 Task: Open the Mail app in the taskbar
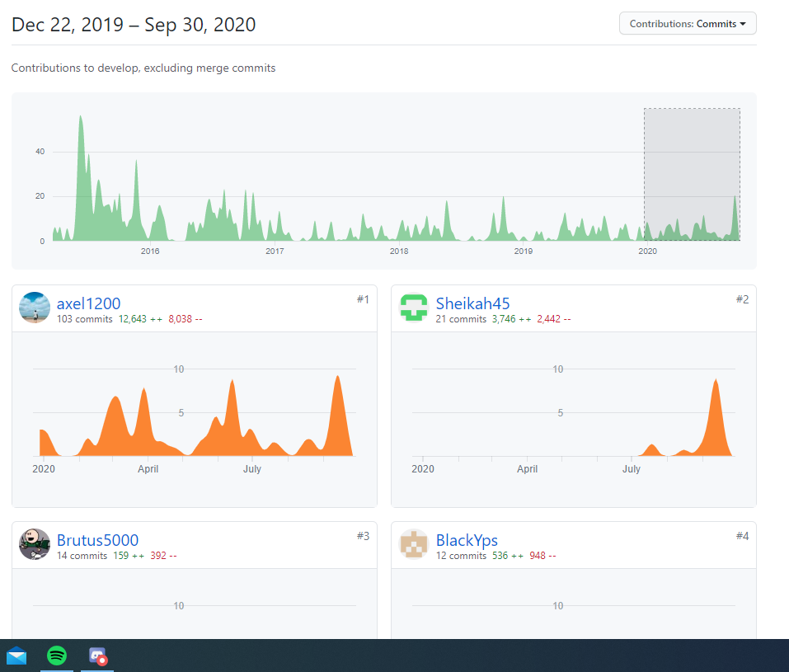tap(16, 656)
